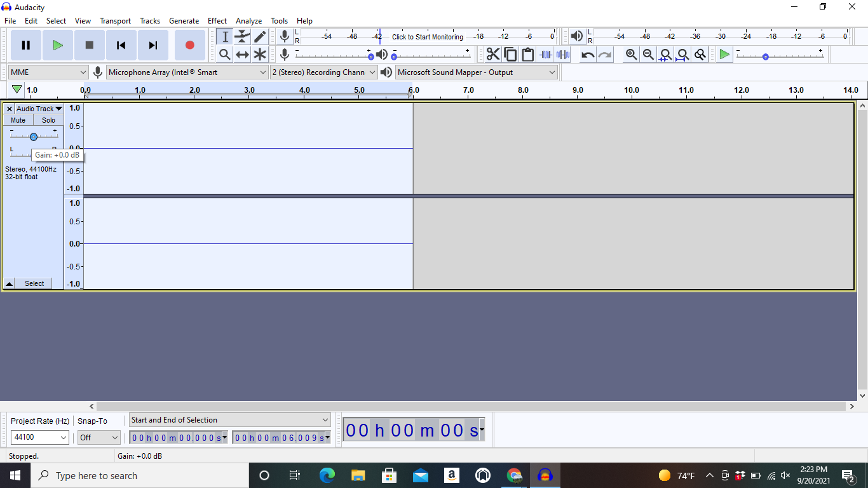Adjust the track gain slider
868x488 pixels.
[33, 135]
